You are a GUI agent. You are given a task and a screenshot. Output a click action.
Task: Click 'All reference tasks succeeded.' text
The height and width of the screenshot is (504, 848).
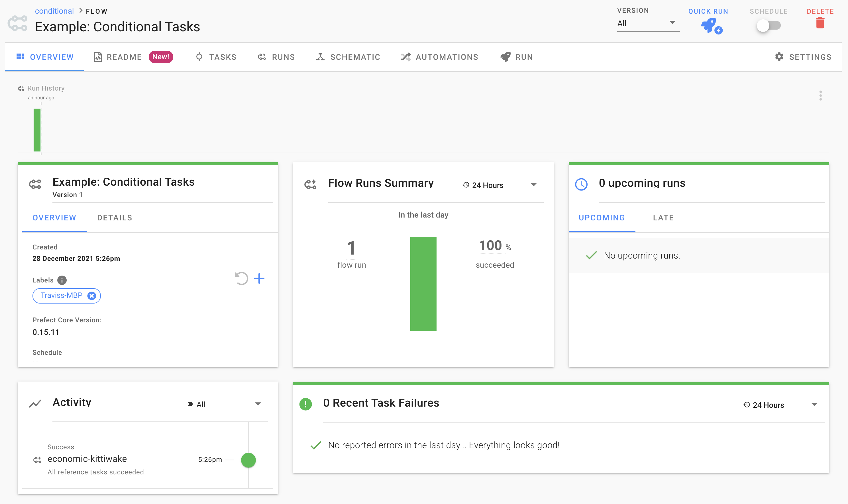click(97, 472)
